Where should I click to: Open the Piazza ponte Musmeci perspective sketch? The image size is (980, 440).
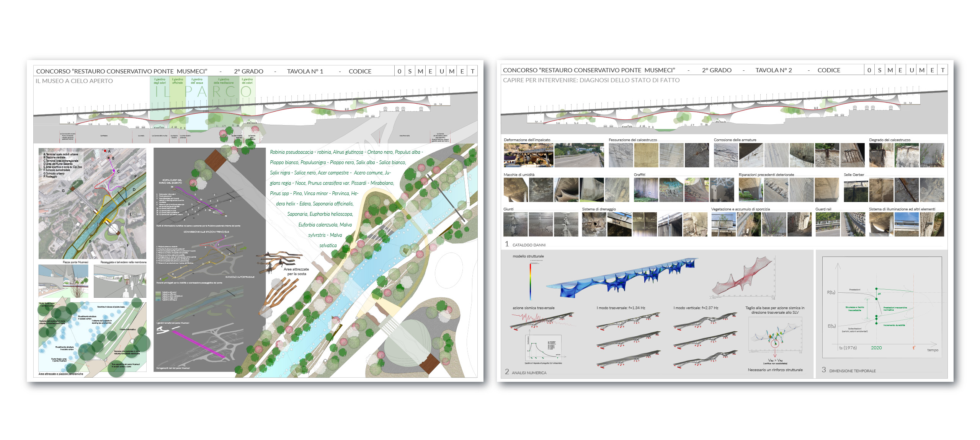pos(64,281)
